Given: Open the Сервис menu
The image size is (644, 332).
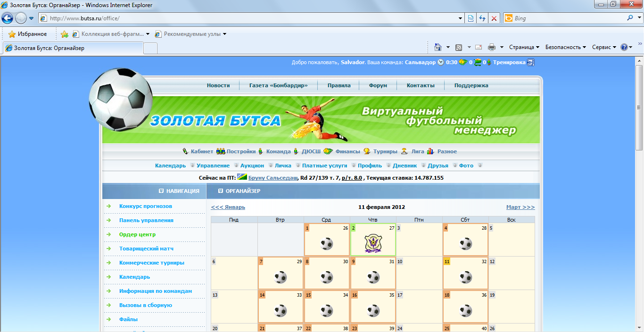Looking at the screenshot, I should (604, 47).
